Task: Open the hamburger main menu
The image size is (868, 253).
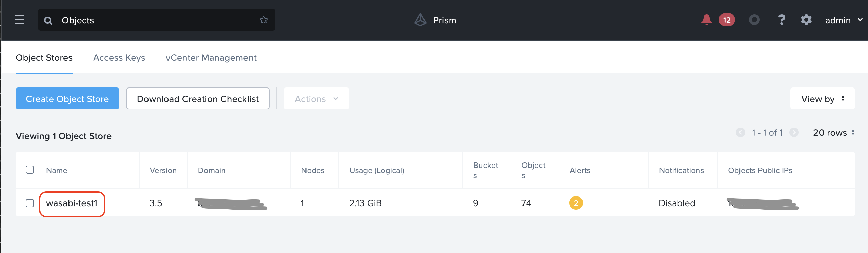Action: point(20,20)
